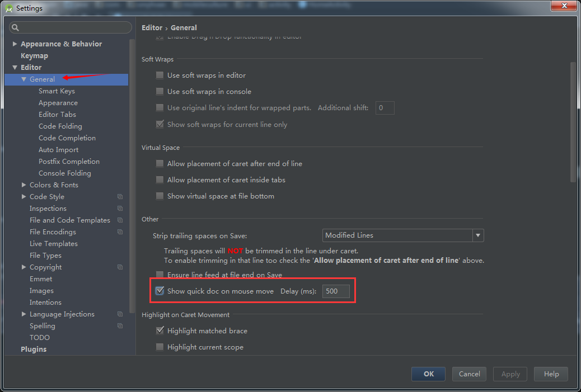Check Use original line's indent for wrapped parts
Viewport: 581px width, 392px height.
(160, 108)
